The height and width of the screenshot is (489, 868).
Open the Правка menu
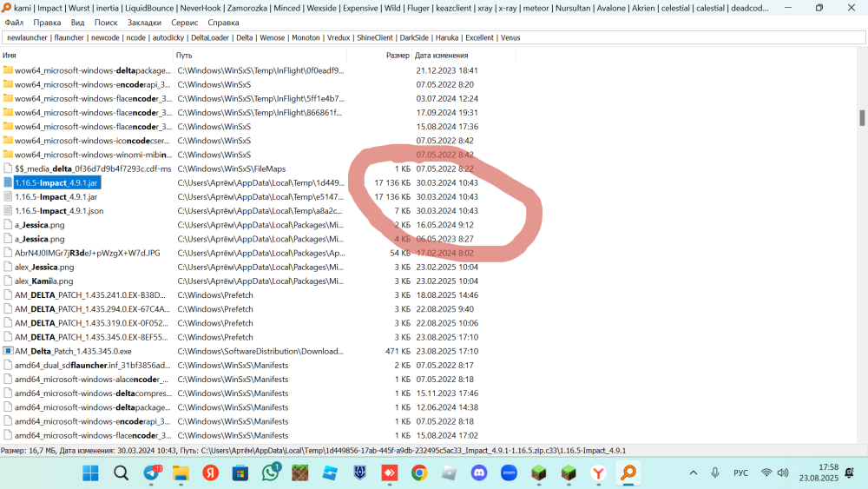tap(47, 23)
